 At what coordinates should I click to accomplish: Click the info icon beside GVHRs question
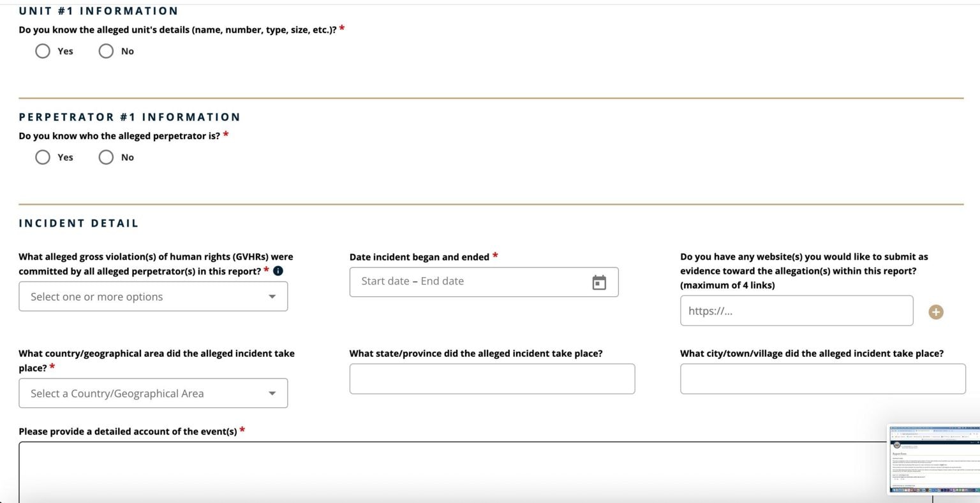(x=278, y=271)
